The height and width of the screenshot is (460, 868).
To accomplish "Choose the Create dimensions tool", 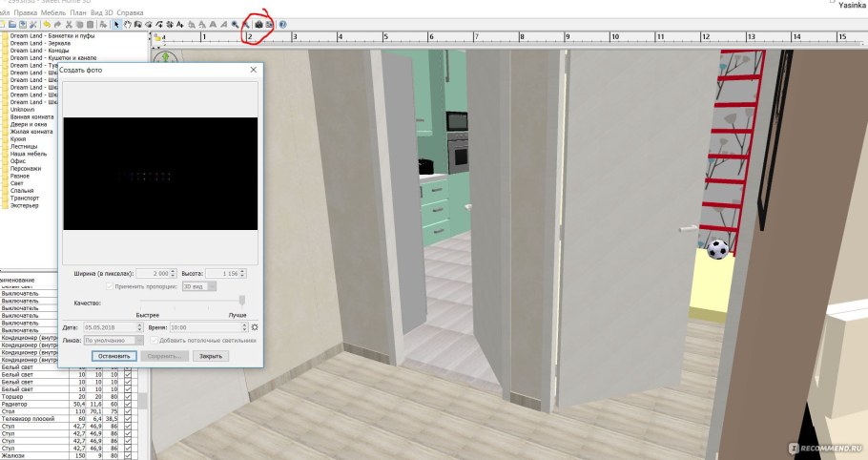I will pyautogui.click(x=170, y=25).
